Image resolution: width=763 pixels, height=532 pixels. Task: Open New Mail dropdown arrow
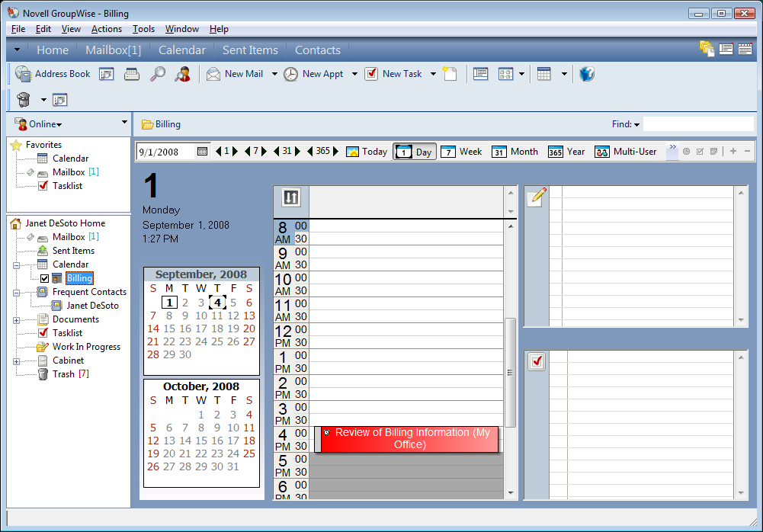274,74
